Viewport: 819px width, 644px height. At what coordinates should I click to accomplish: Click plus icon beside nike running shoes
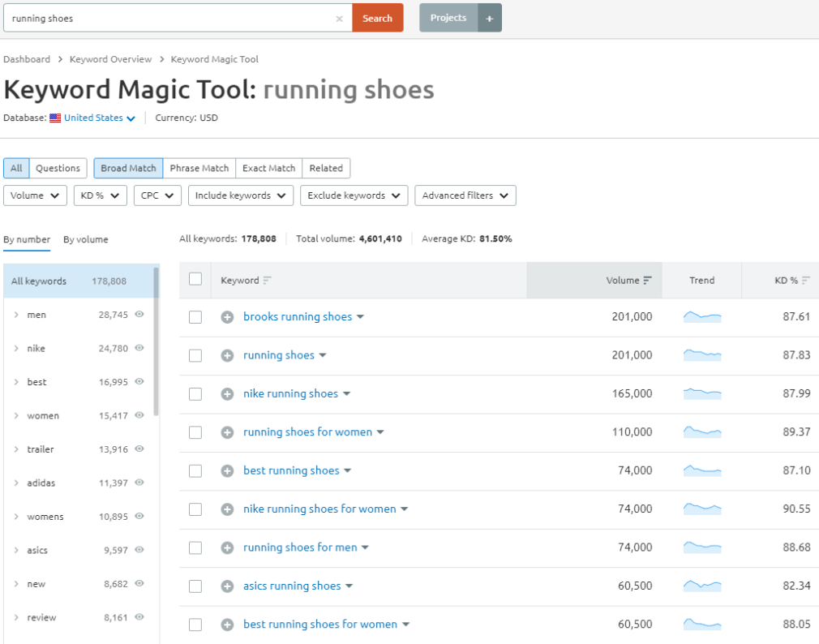tap(227, 394)
